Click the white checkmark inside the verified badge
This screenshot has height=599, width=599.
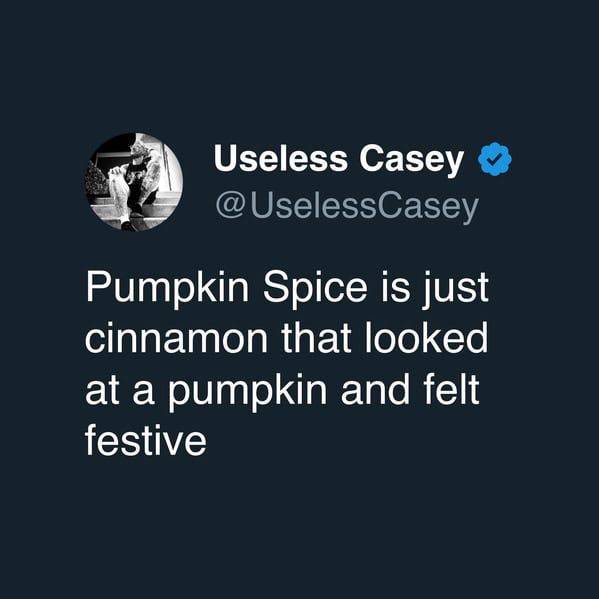(x=495, y=159)
